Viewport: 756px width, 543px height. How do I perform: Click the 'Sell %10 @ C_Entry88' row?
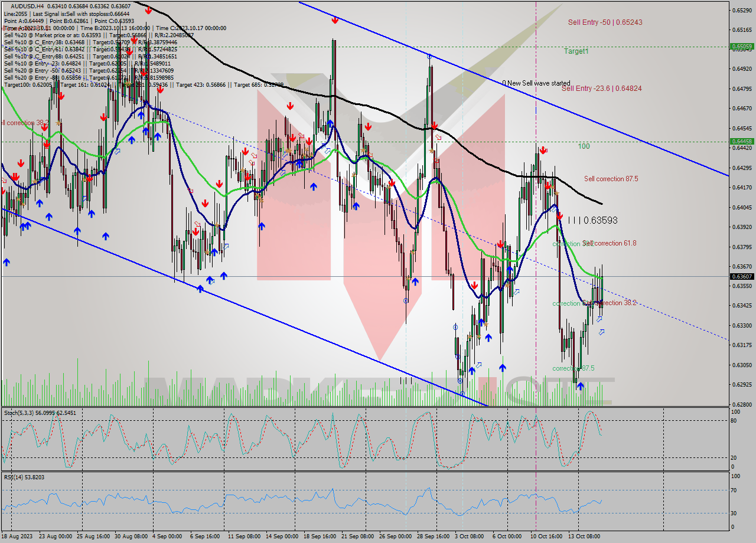click(x=90, y=56)
